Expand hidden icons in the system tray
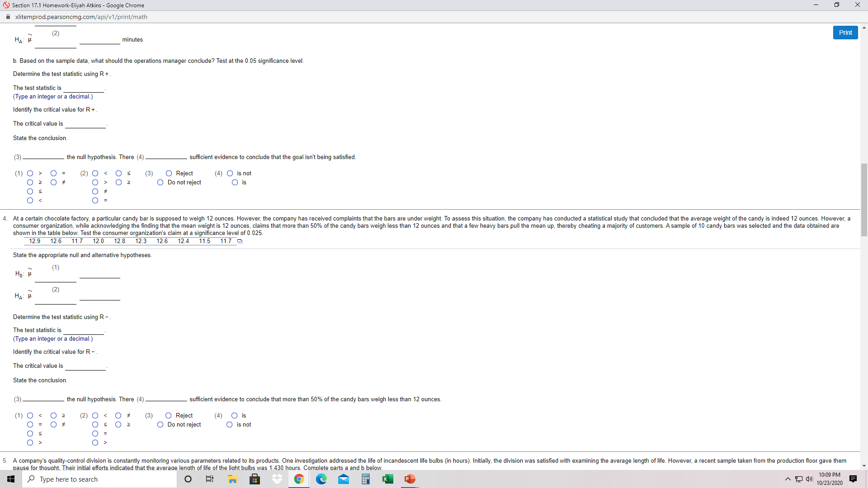Image resolution: width=868 pixels, height=488 pixels. 787,479
